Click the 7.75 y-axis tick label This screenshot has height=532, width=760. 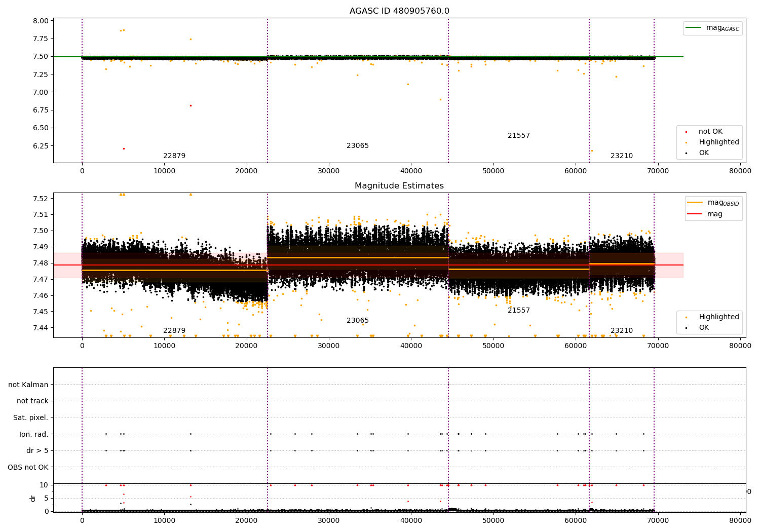[41, 39]
